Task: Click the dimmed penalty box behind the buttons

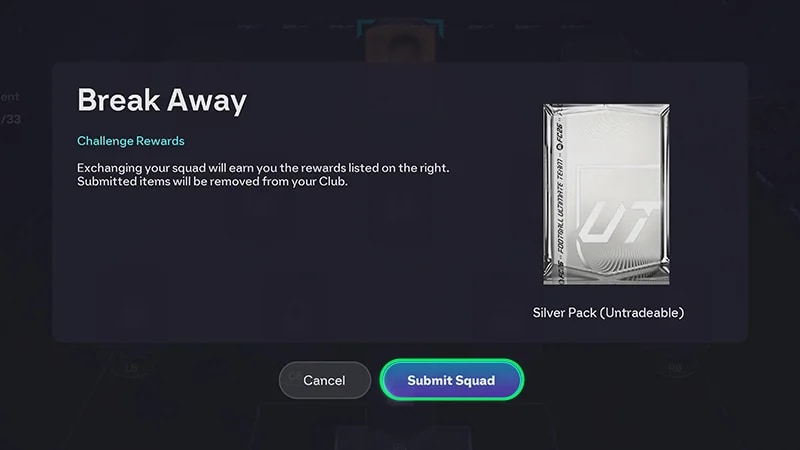Action: 401,427
